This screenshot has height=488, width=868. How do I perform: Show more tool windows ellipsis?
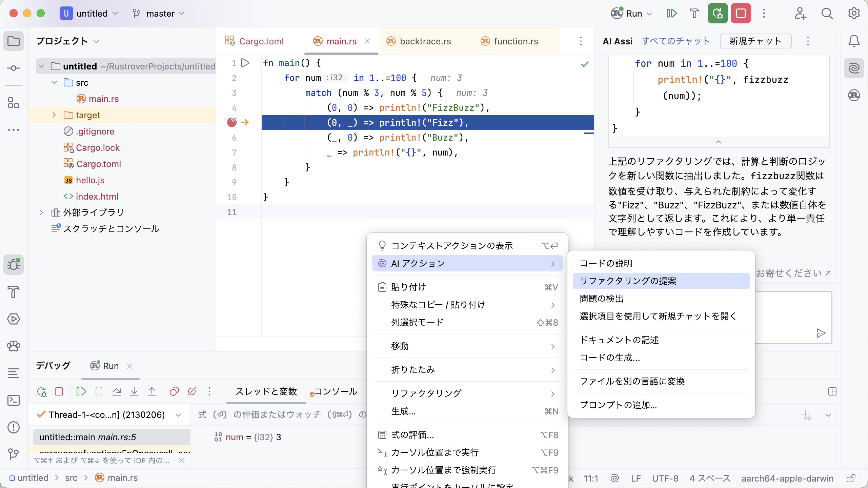click(x=14, y=130)
